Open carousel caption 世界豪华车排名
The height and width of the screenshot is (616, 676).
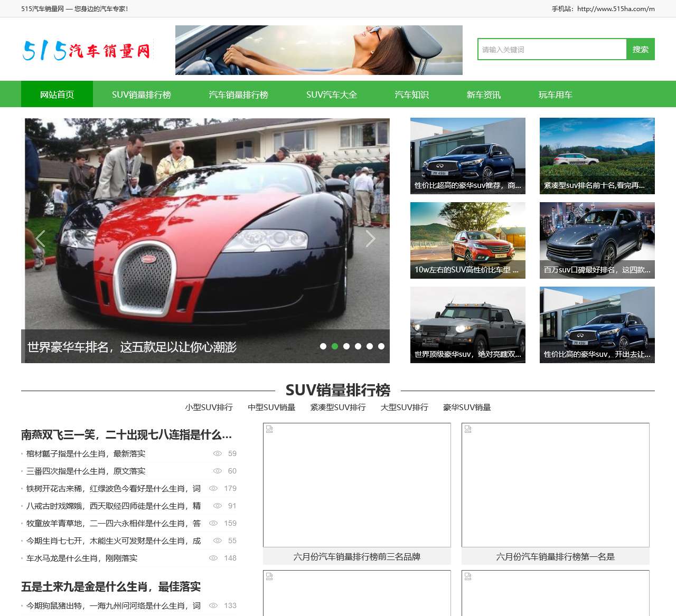[132, 347]
